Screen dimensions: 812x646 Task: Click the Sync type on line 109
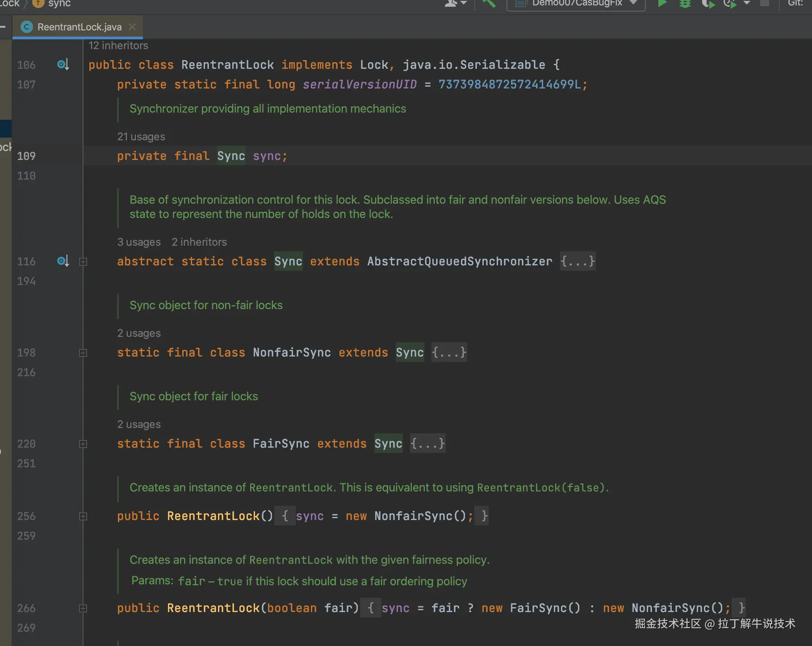(231, 156)
